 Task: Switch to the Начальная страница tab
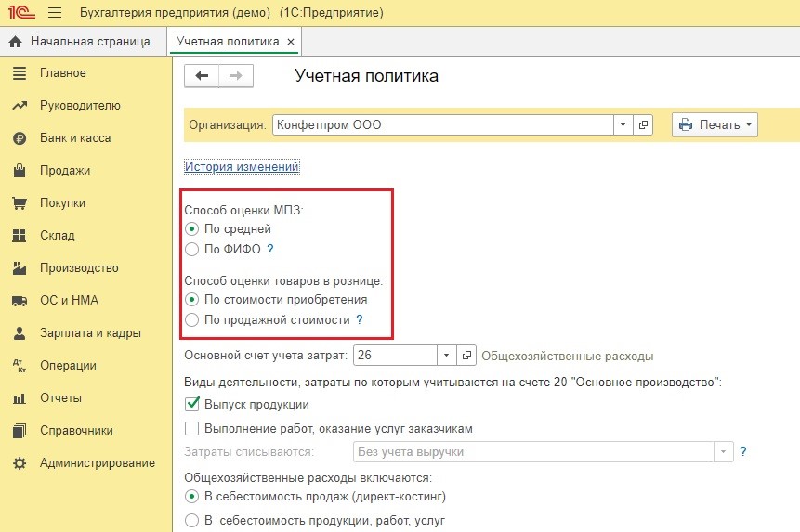pyautogui.click(x=81, y=42)
